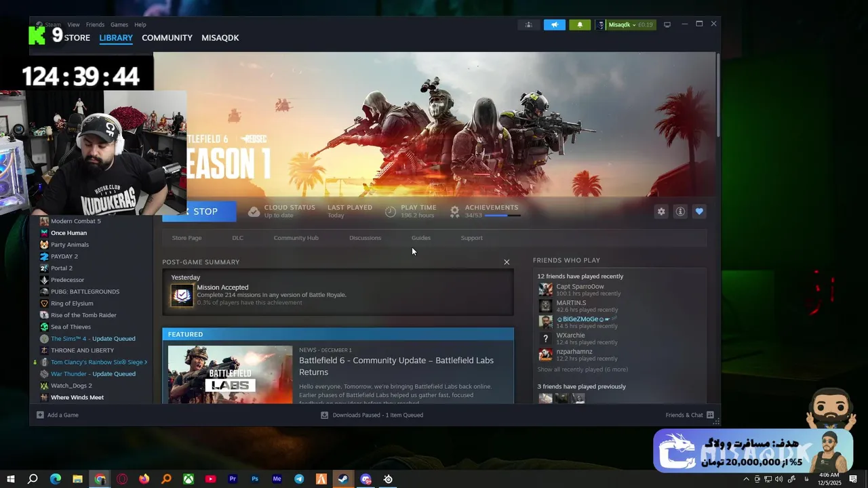Open the Friends menu
Image resolution: width=868 pixels, height=488 pixels.
95,24
